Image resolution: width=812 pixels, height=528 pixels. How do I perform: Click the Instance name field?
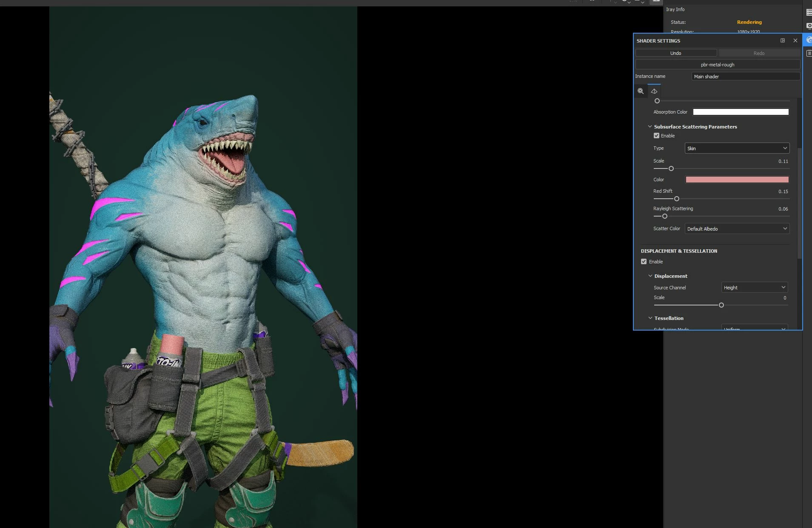click(x=746, y=77)
